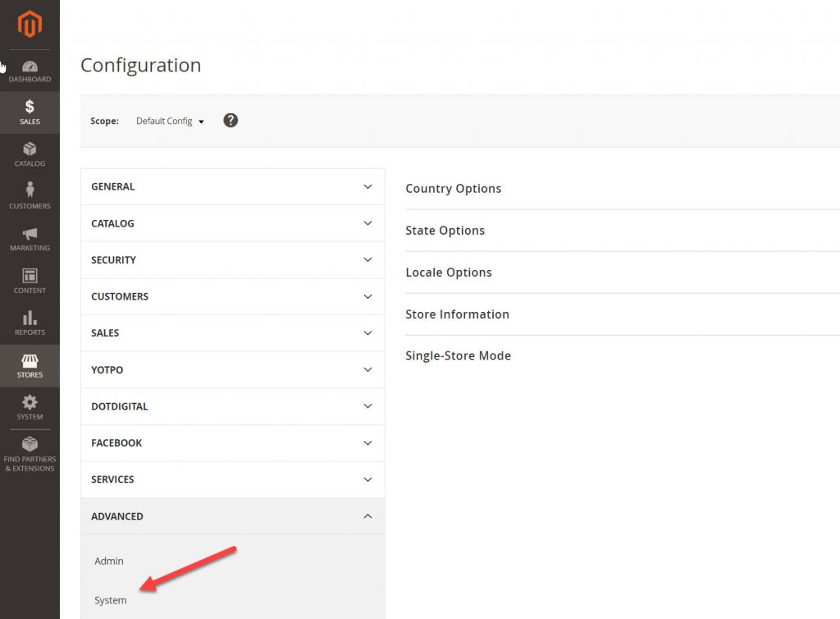Expand the GENERAL configuration section
The image size is (840, 619).
232,186
